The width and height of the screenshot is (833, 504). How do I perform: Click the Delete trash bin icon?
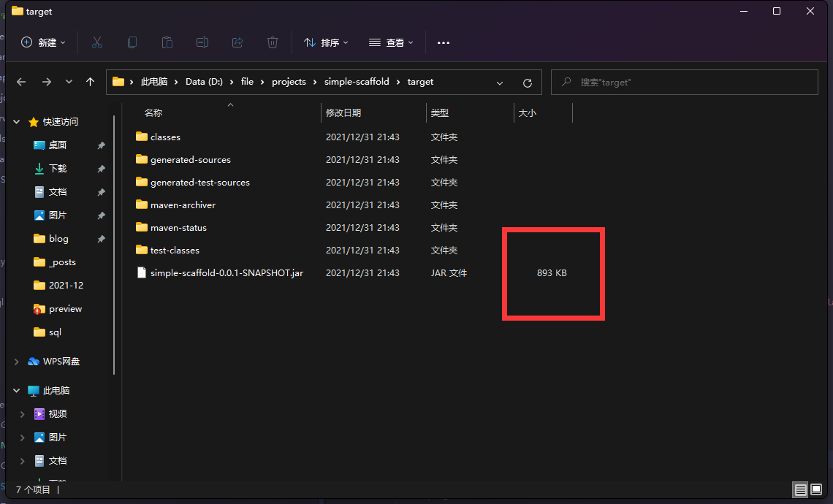tap(273, 42)
